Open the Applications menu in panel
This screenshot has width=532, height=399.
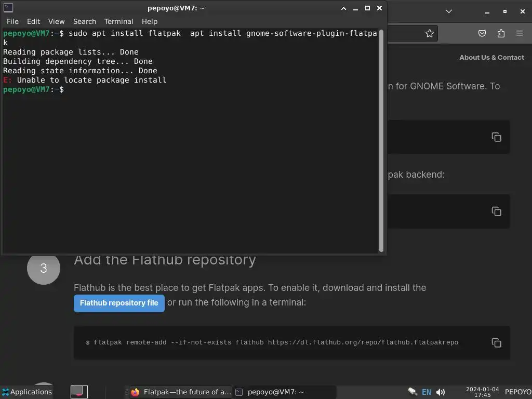[27, 392]
